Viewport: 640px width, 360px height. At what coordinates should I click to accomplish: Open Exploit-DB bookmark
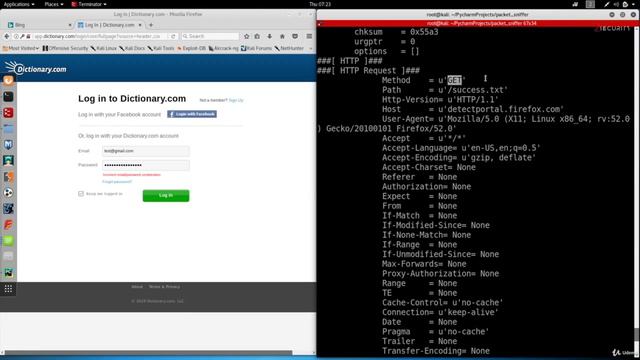[191, 48]
